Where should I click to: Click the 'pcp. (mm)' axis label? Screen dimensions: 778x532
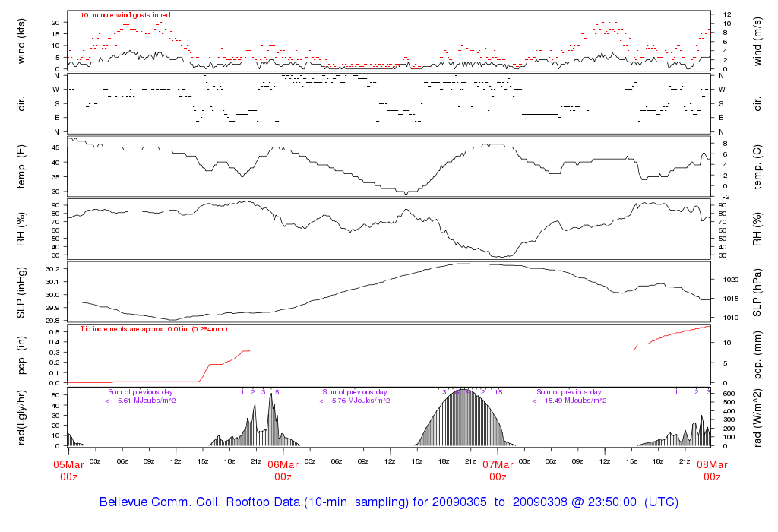coord(757,355)
